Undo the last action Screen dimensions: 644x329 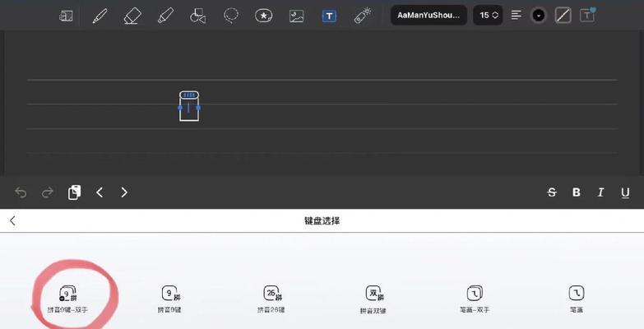coord(21,192)
